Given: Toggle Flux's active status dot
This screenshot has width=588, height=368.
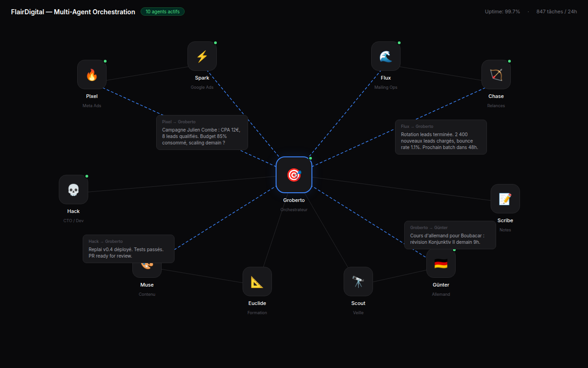Looking at the screenshot, I should coord(399,42).
